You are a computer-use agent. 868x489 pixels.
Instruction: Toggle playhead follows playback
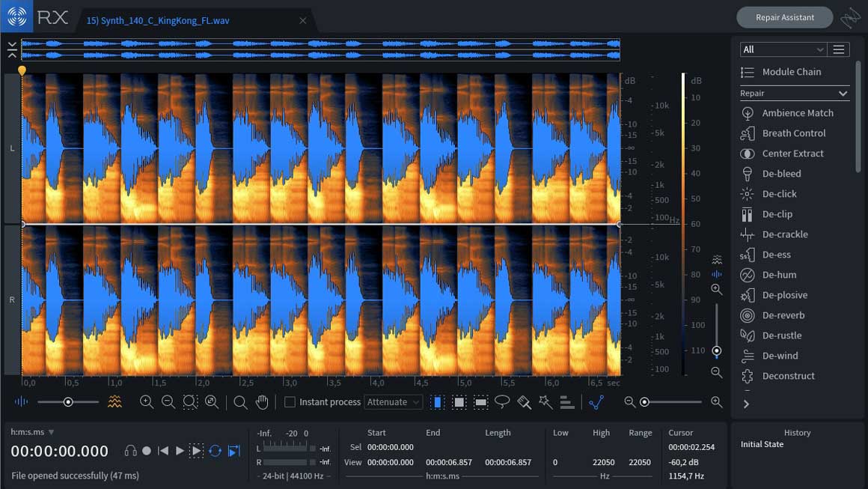click(234, 451)
